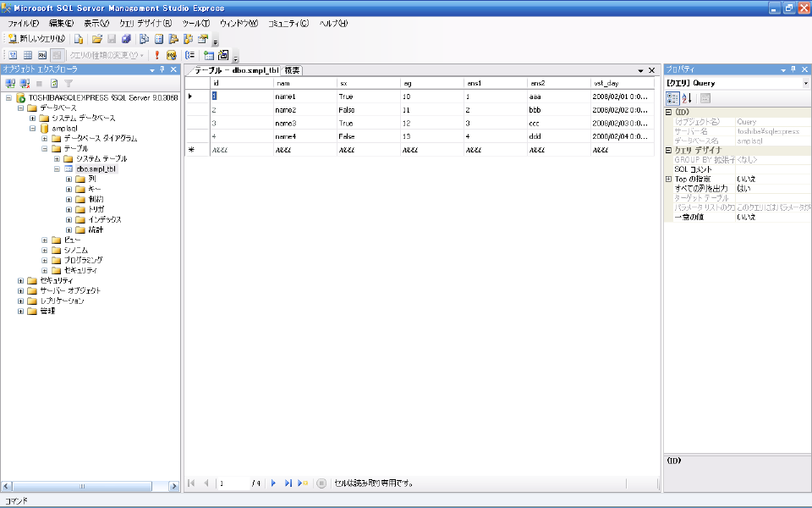Select the プログラミング folder in the tree
The height and width of the screenshot is (508, 812).
pyautogui.click(x=83, y=260)
